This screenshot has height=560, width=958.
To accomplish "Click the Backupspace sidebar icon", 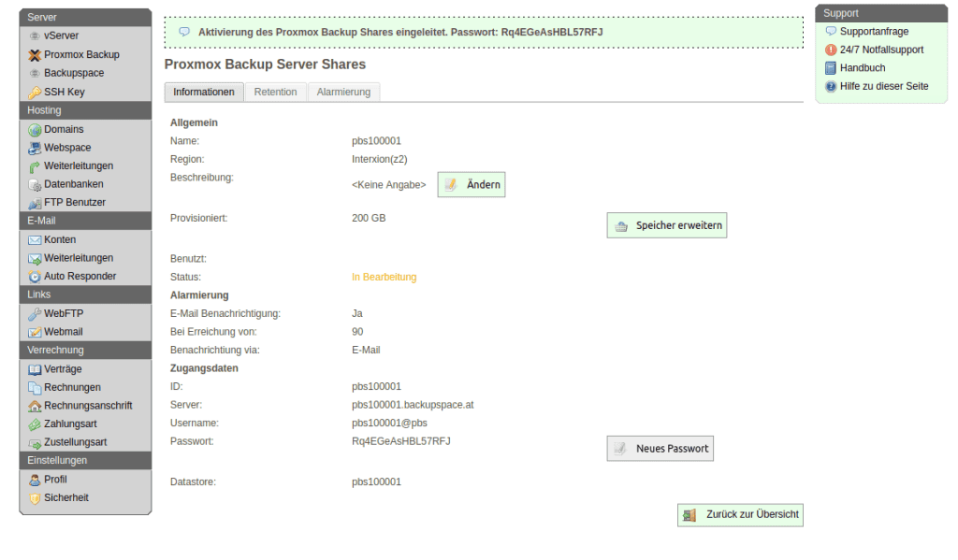I will point(35,73).
